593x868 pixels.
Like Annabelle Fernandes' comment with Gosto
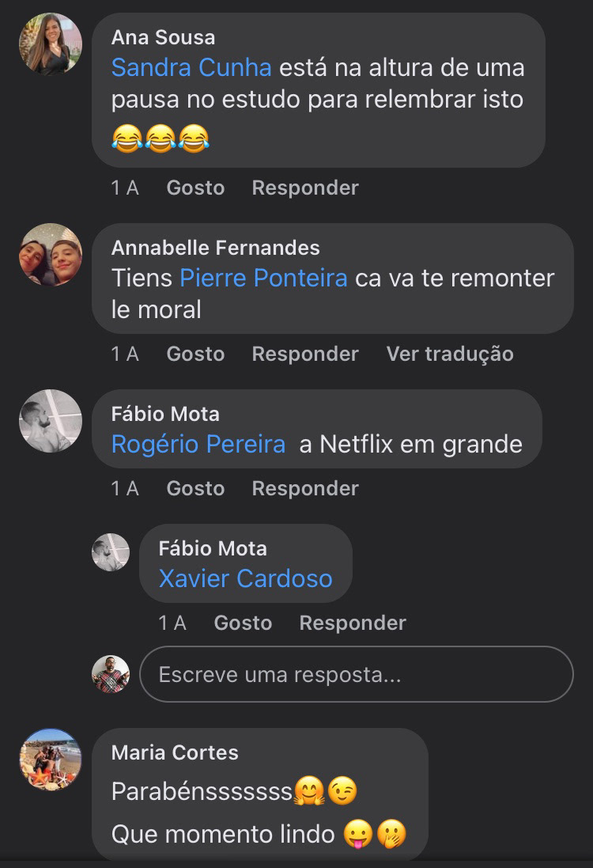point(195,354)
